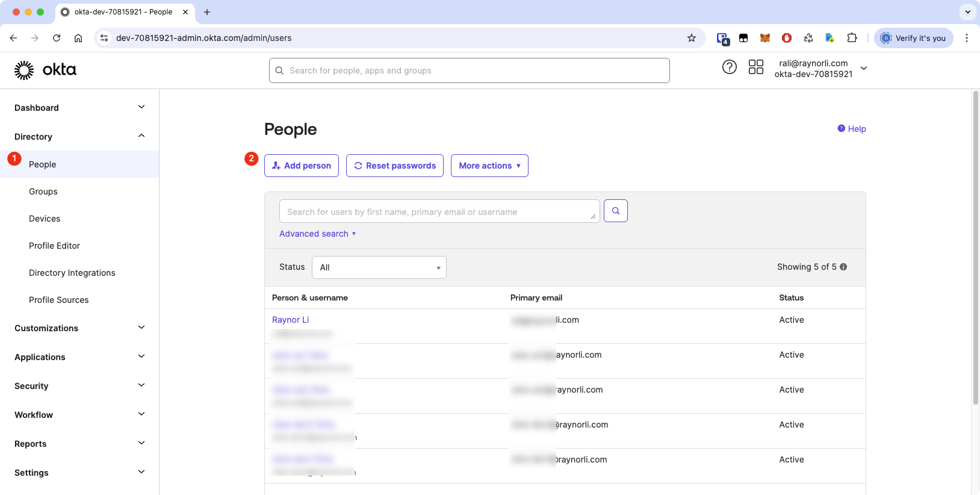Viewport: 980px width, 495px height.
Task: Go back with browser back arrow
Action: tap(13, 38)
